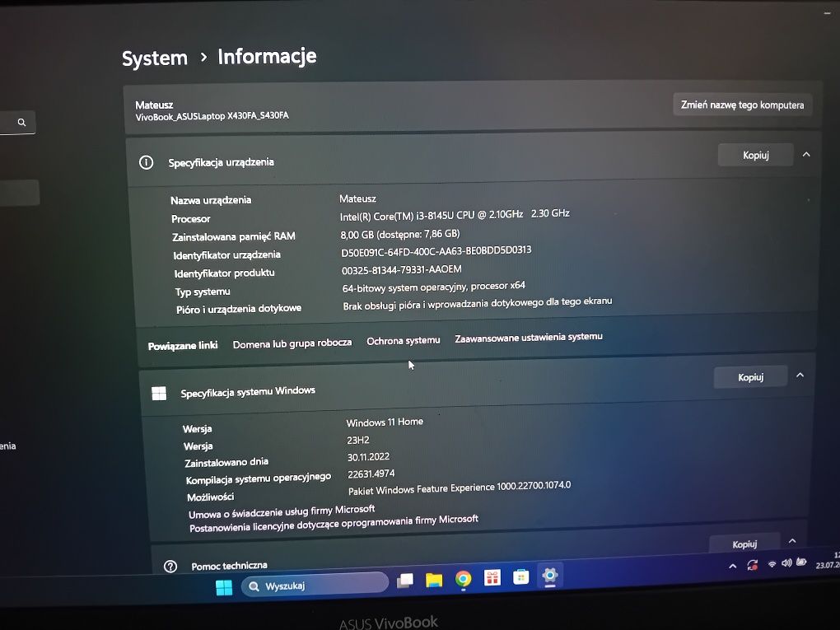840x630 pixels.
Task: Select the processor value i3-8145U text
Action: tap(455, 215)
